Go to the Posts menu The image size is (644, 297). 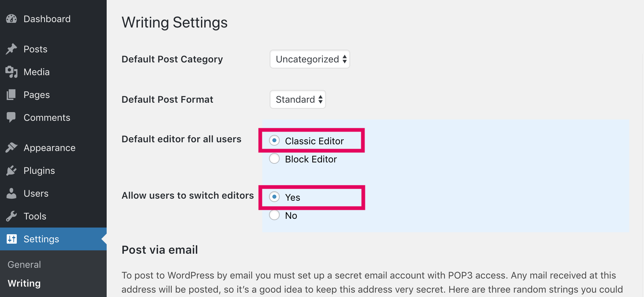click(x=36, y=49)
